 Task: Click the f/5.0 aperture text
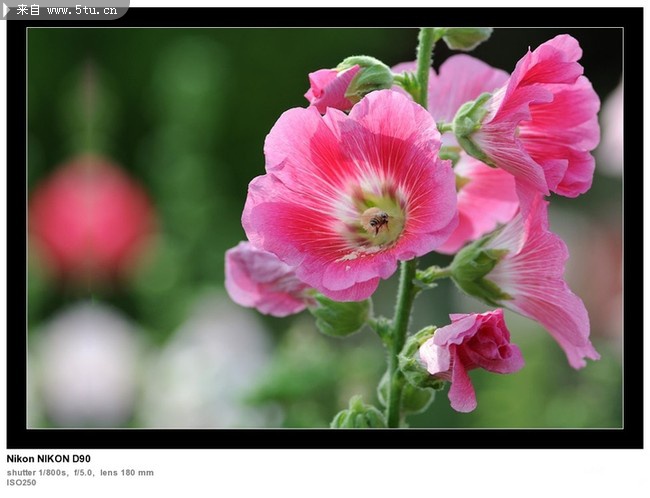(84, 472)
